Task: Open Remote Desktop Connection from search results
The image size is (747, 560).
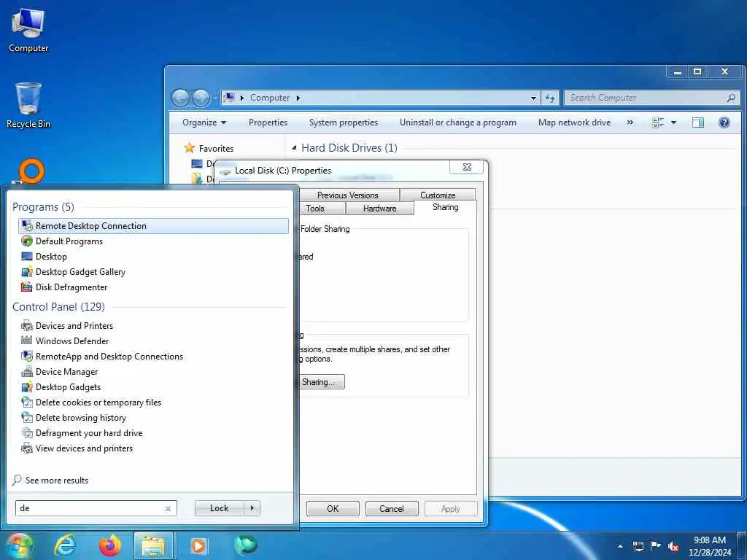Action: point(153,226)
